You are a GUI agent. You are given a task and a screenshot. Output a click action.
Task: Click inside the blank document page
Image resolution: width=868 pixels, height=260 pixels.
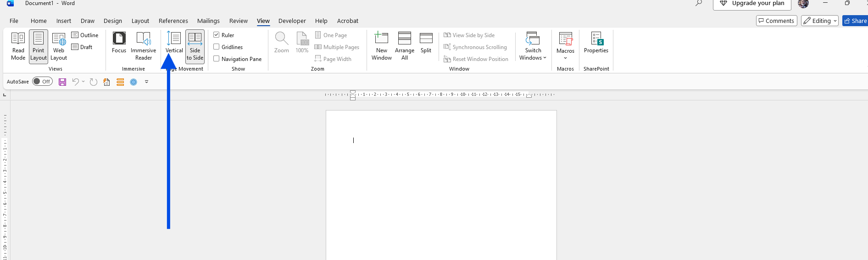point(441,185)
